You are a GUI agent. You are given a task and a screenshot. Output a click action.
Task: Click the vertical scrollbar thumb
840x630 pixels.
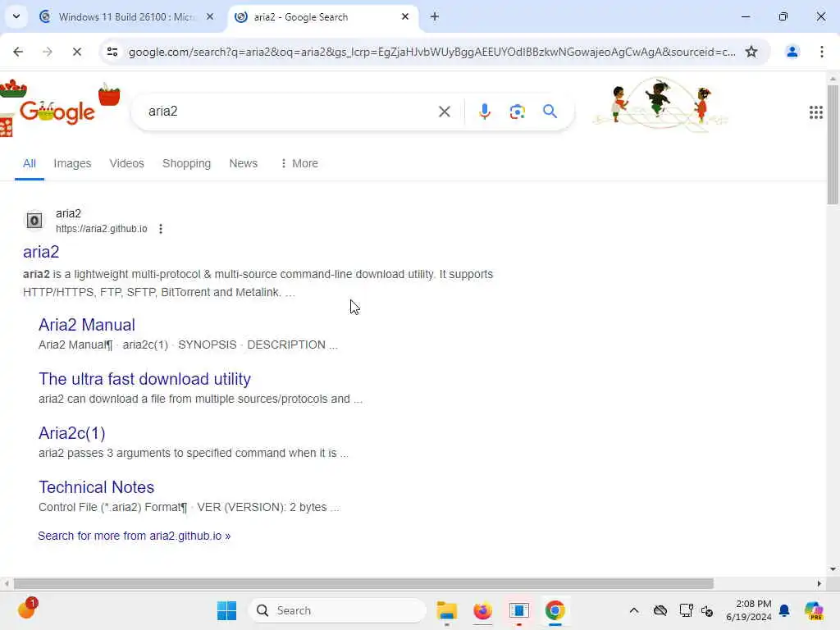833,144
